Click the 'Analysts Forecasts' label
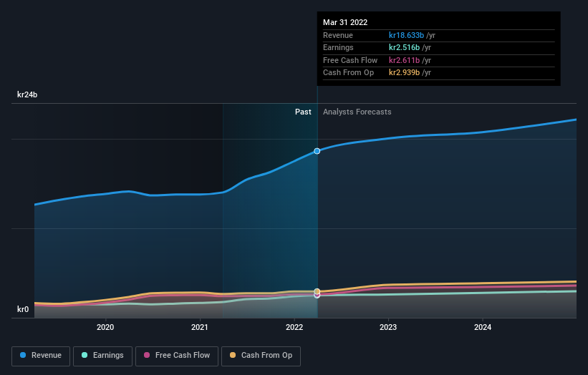Screen dimensions: 588x375 coord(357,112)
